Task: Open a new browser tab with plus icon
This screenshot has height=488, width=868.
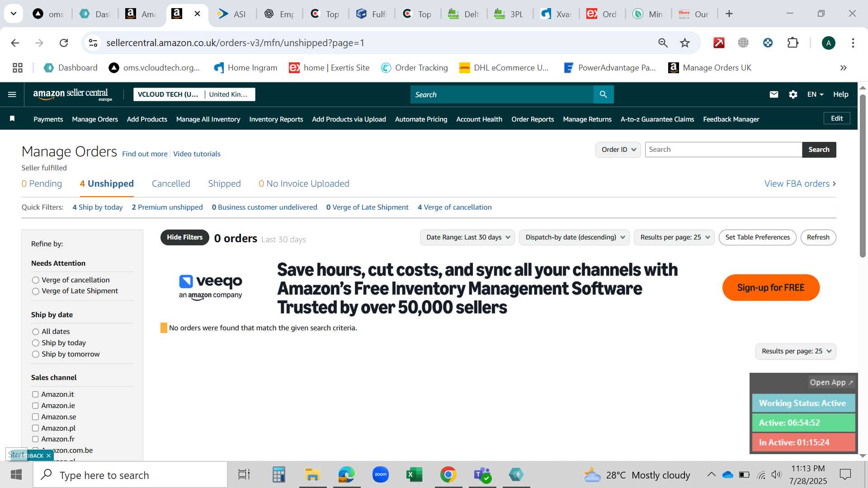Action: point(729,14)
